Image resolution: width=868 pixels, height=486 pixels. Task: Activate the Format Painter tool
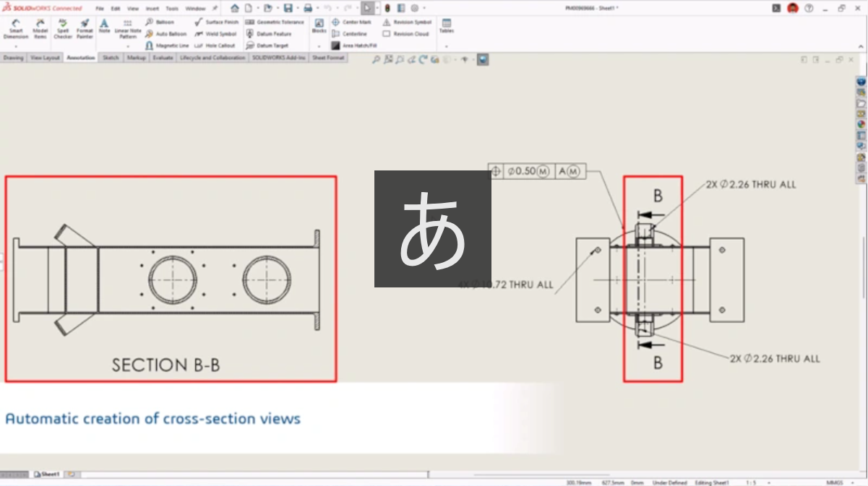tap(85, 29)
